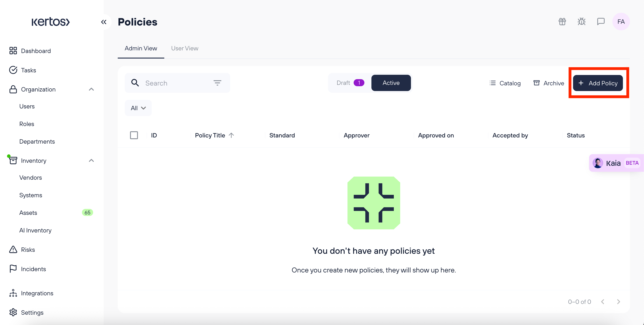Open the policy Catalog

click(x=505, y=83)
